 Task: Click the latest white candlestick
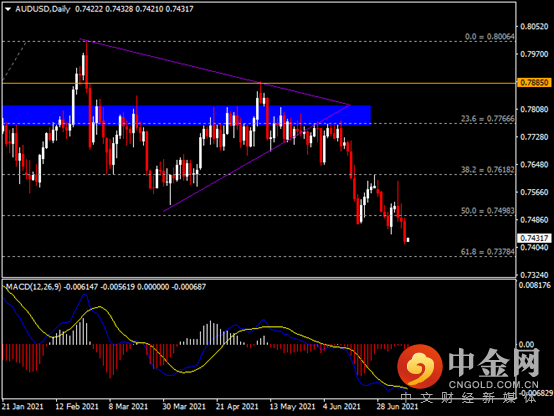pyautogui.click(x=408, y=240)
